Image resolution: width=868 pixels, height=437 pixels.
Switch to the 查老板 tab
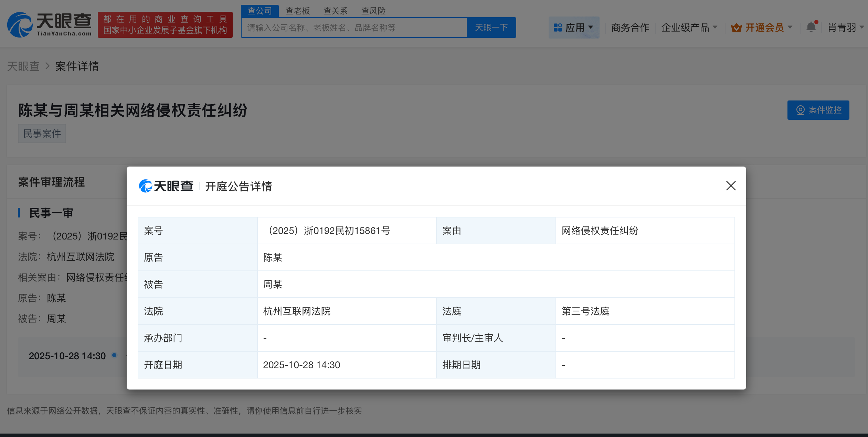click(x=297, y=11)
